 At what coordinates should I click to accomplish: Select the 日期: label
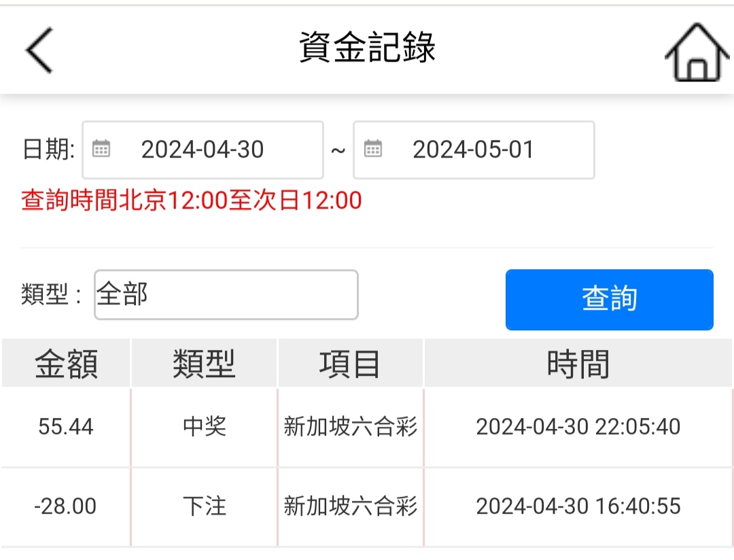[49, 150]
